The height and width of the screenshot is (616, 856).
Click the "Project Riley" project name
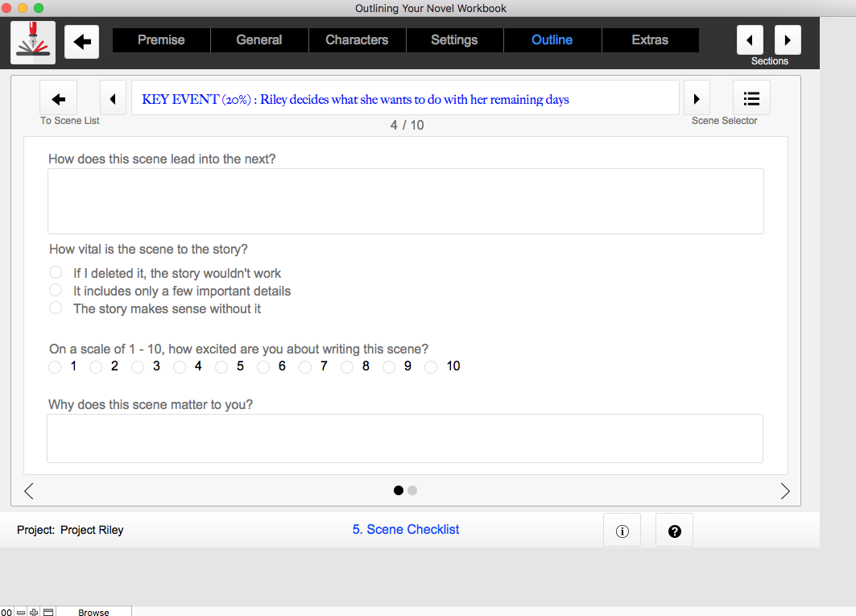(x=92, y=530)
